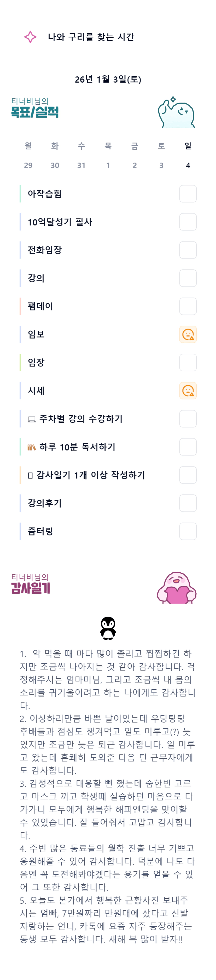Check off the 줌터링 checkbox
216x980 pixels.
188,532
